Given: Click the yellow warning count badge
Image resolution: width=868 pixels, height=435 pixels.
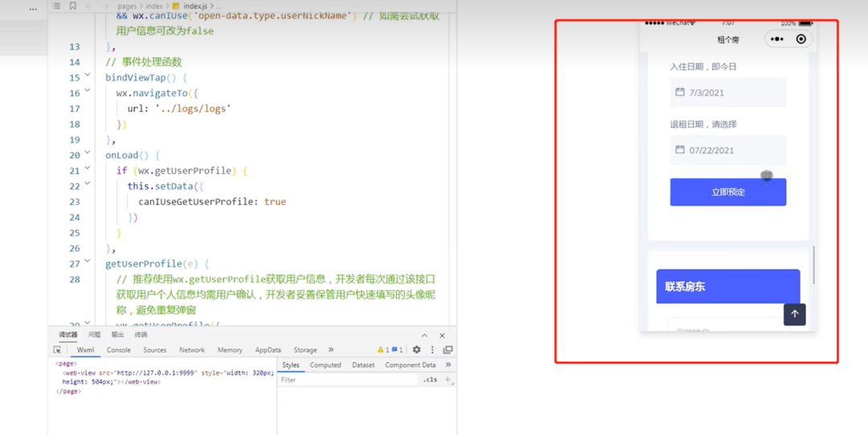Looking at the screenshot, I should coord(383,350).
